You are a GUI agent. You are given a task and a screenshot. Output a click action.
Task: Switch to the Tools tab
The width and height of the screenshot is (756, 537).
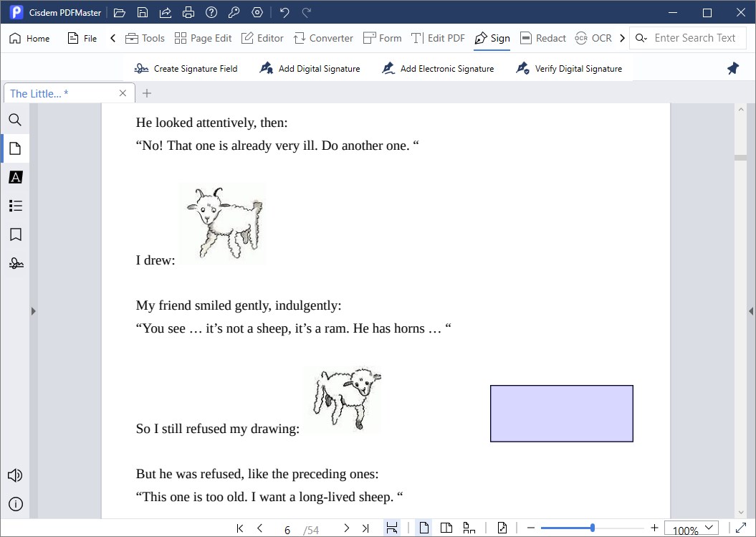coord(145,38)
